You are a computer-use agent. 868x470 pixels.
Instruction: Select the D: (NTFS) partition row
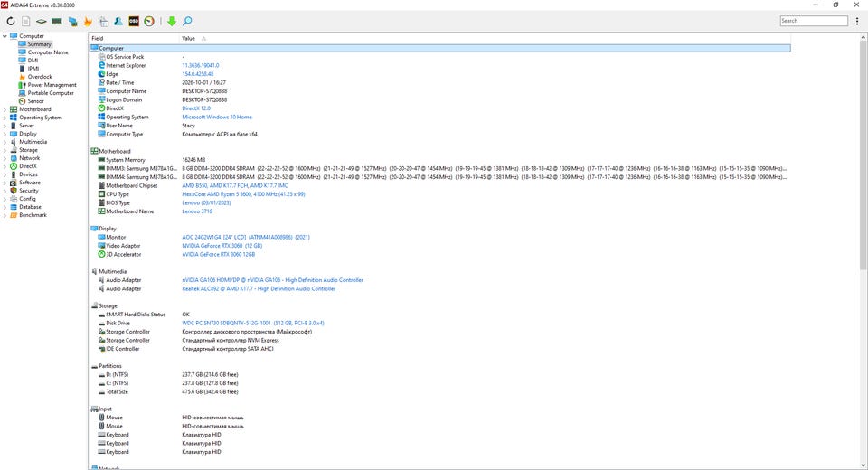pos(439,375)
